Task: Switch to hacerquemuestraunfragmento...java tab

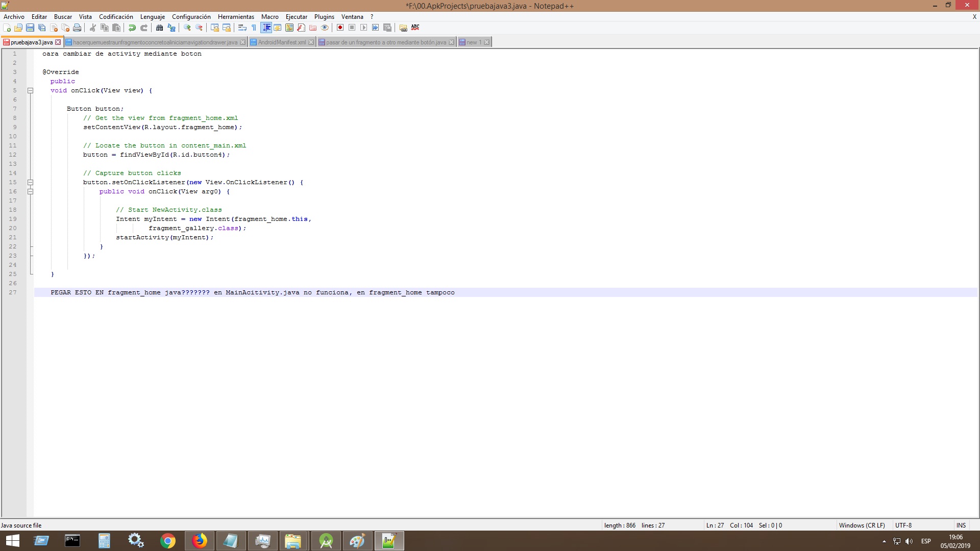Action: click(x=155, y=42)
